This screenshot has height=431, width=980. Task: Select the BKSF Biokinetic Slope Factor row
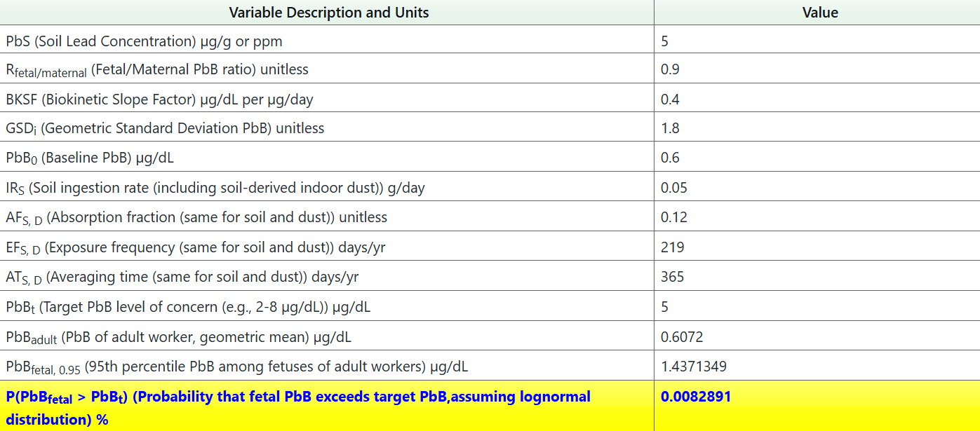(160, 100)
